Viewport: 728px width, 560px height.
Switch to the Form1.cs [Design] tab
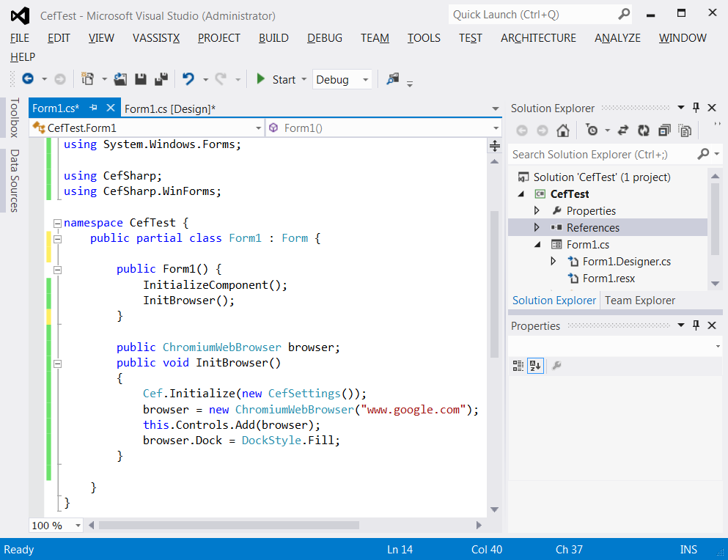pos(169,108)
